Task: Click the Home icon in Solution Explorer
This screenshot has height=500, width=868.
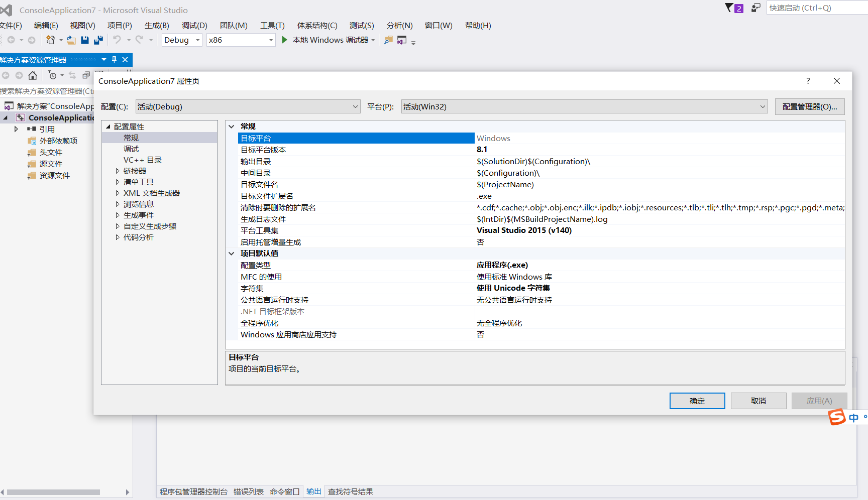Action: click(x=33, y=75)
